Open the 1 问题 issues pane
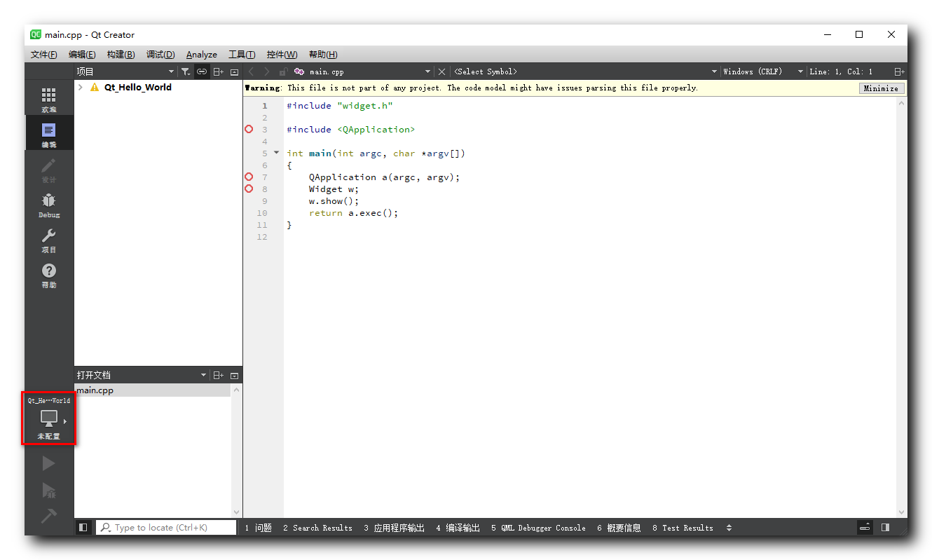 tap(258, 528)
